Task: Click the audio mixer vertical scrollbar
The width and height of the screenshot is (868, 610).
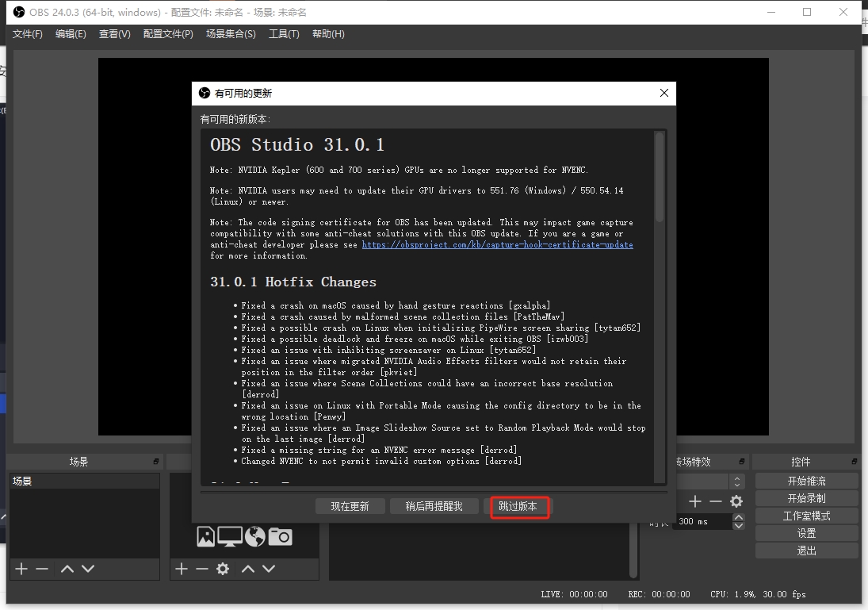Action: tap(633, 551)
